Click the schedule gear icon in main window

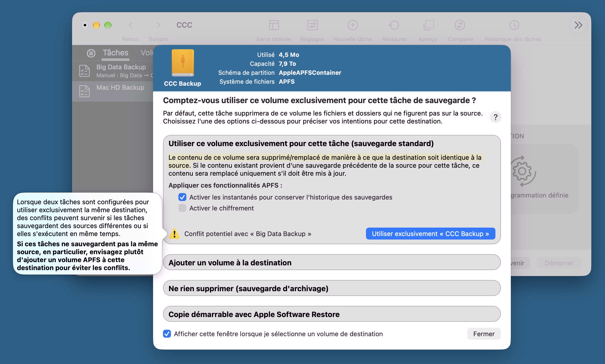523,171
